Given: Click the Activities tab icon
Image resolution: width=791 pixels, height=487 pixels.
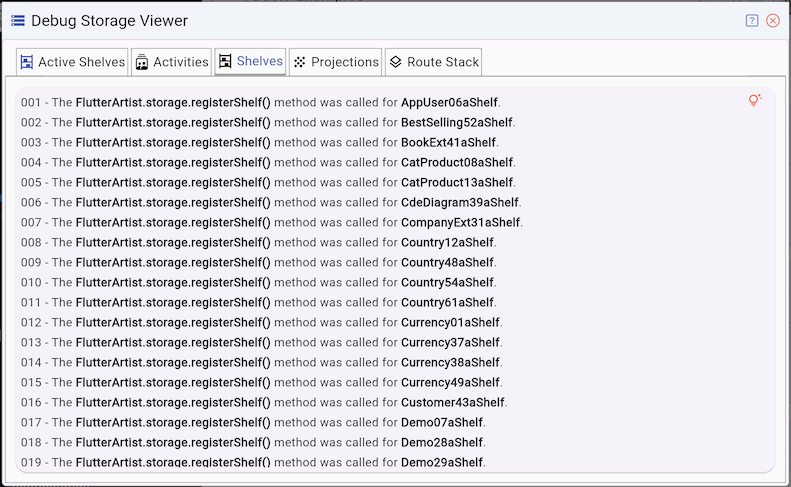Looking at the screenshot, I should pyautogui.click(x=142, y=62).
